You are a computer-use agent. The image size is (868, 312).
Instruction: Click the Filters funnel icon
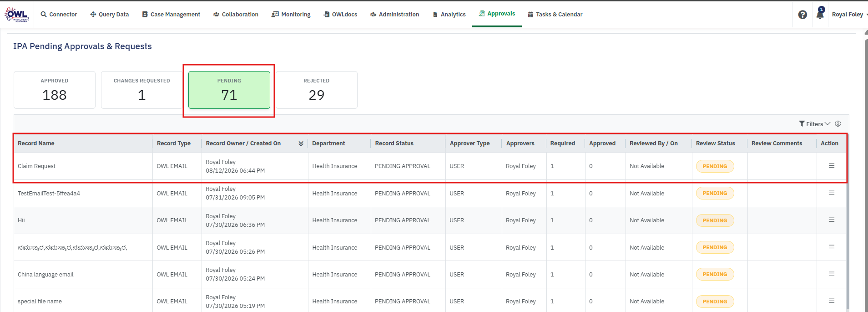pos(802,124)
